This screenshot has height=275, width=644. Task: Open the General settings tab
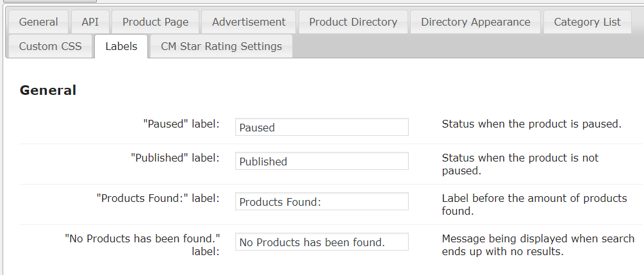38,22
